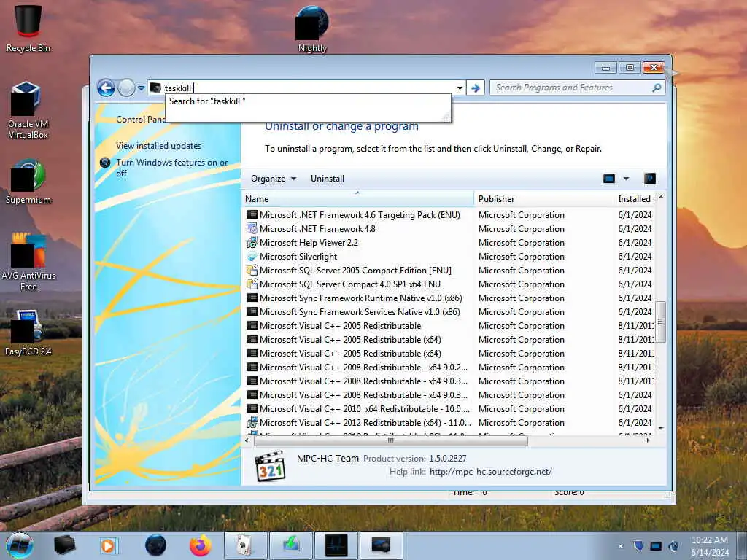
Task: Click horizontal scrollbar right arrow
Action: (648, 440)
